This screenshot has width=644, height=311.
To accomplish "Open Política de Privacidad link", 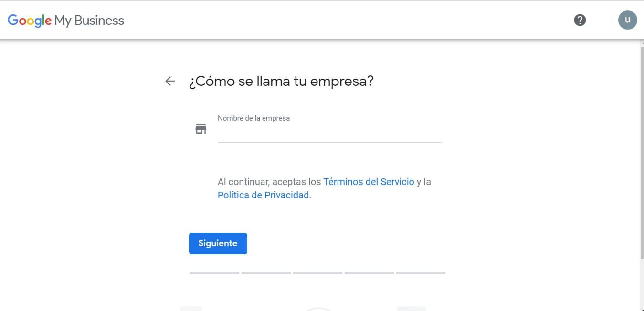I will click(x=263, y=195).
